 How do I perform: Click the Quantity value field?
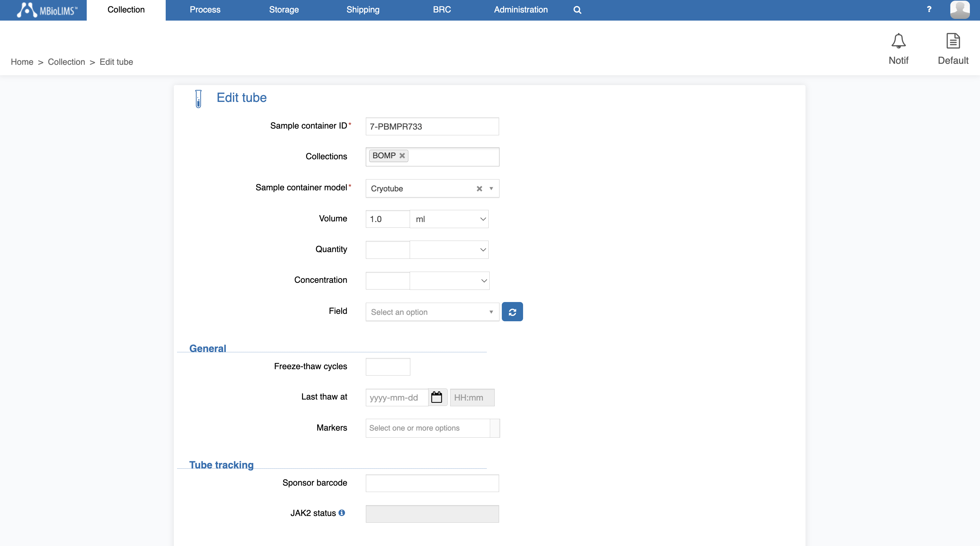click(388, 250)
